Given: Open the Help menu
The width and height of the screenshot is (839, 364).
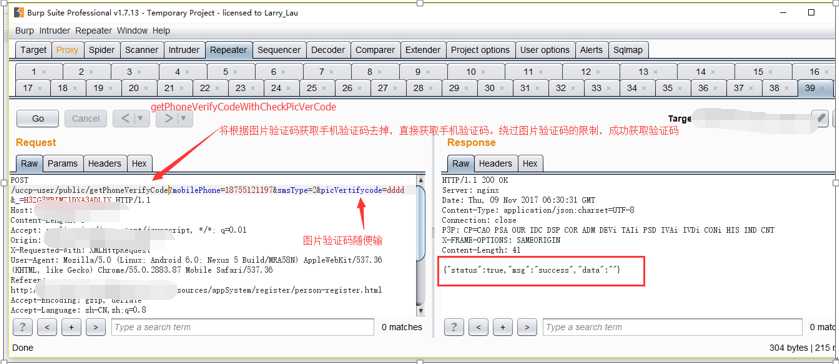Looking at the screenshot, I should 161,31.
